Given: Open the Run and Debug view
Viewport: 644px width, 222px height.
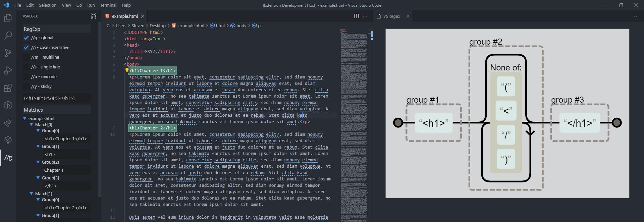Looking at the screenshot, I should click(8, 70).
